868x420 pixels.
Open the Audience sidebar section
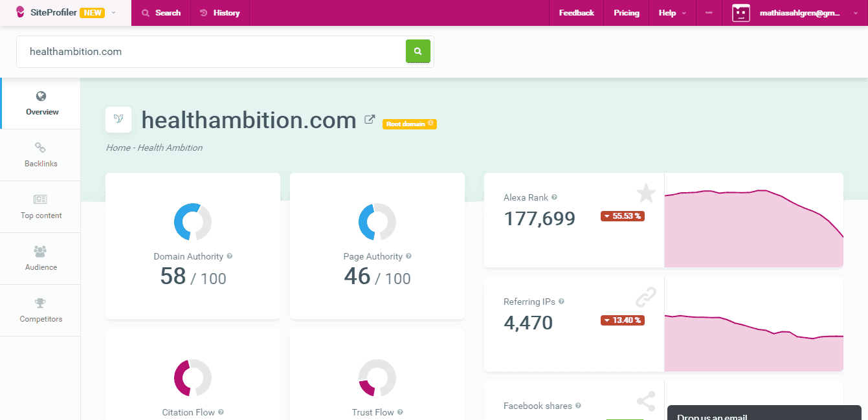click(41, 259)
